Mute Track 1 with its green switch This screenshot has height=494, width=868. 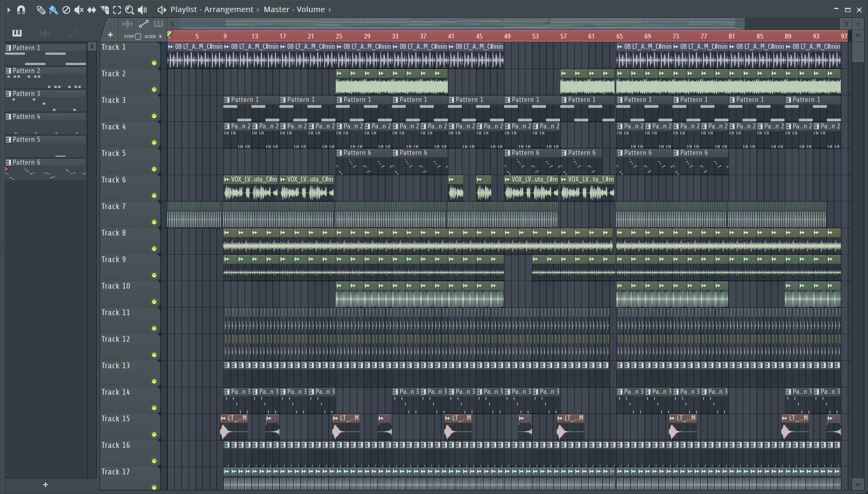[x=154, y=63]
